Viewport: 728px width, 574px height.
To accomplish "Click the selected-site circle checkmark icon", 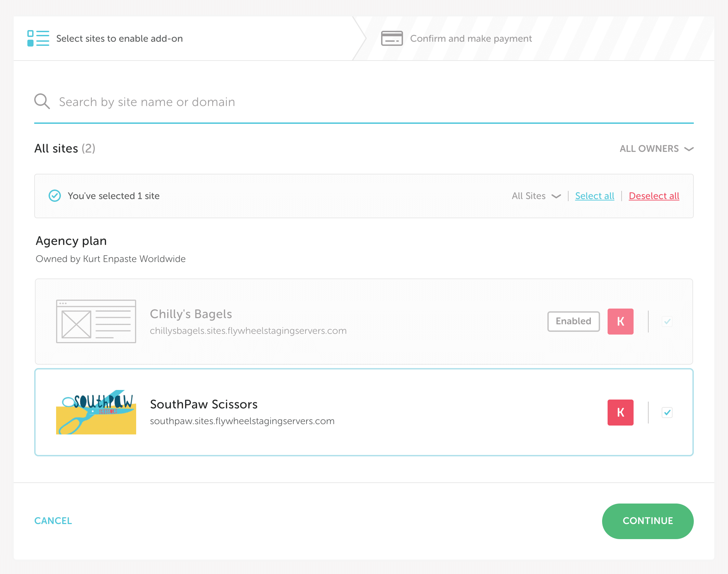I will (x=55, y=196).
